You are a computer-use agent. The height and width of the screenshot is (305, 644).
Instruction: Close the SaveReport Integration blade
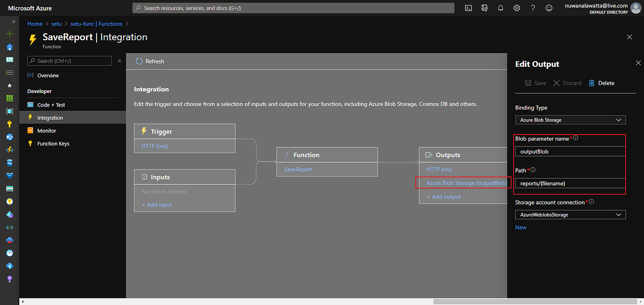coord(630,37)
